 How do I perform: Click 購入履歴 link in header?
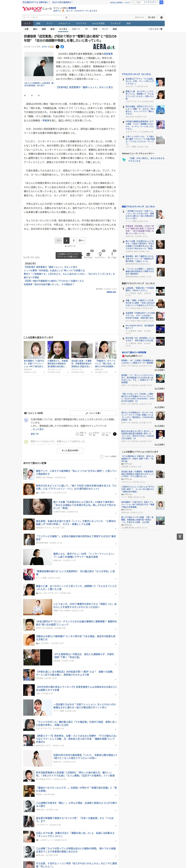152,17
